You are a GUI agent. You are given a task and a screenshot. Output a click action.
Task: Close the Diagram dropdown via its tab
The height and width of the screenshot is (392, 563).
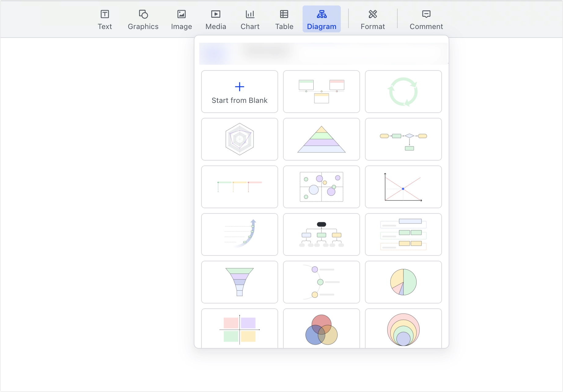[322, 19]
